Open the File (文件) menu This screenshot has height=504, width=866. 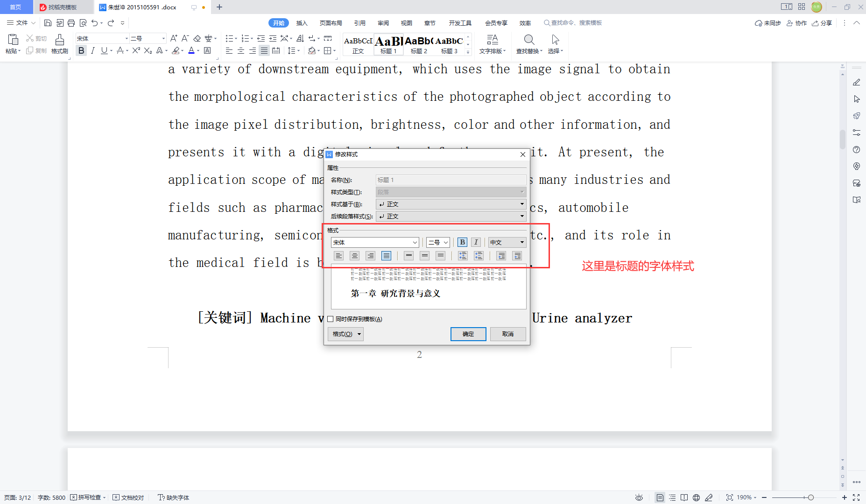21,23
